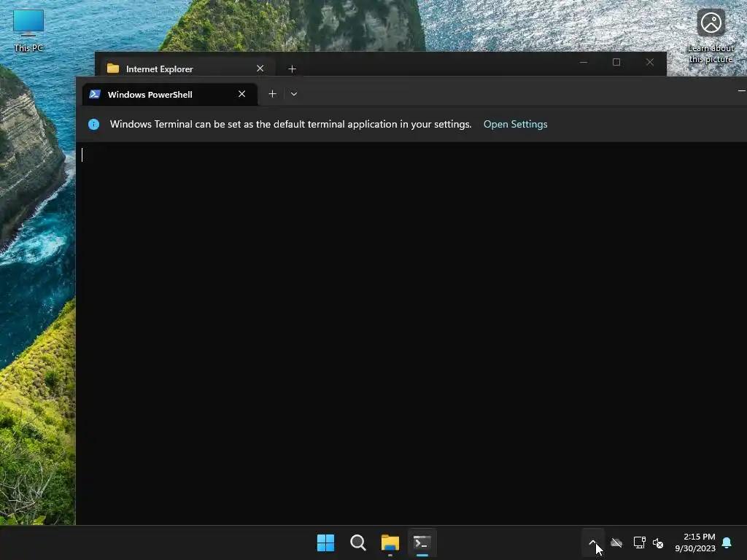Click the blue info icon in the Terminal notification bar
The image size is (747, 560).
point(94,124)
